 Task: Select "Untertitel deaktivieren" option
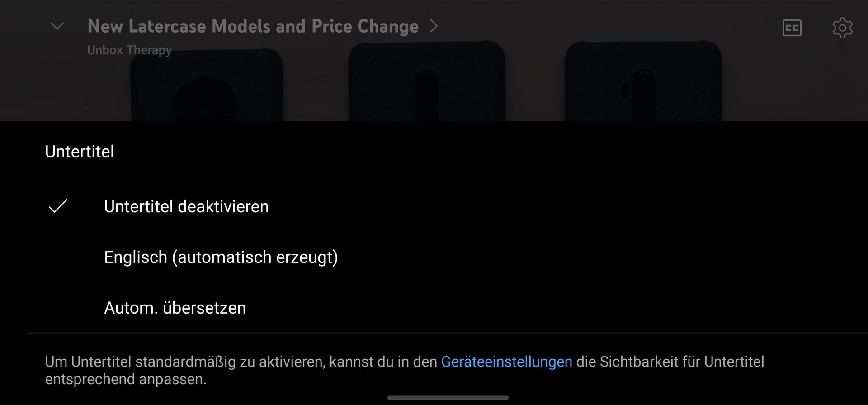pyautogui.click(x=186, y=206)
